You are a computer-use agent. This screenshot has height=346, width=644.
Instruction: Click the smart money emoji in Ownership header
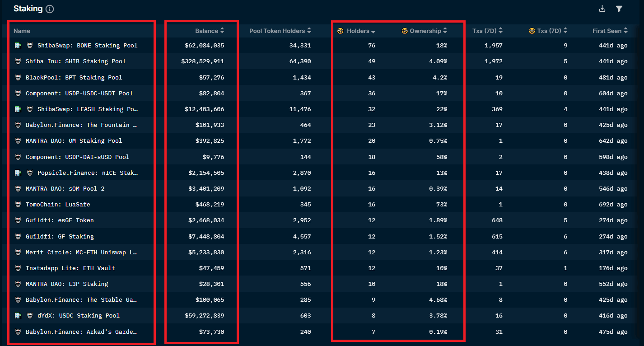(x=405, y=31)
